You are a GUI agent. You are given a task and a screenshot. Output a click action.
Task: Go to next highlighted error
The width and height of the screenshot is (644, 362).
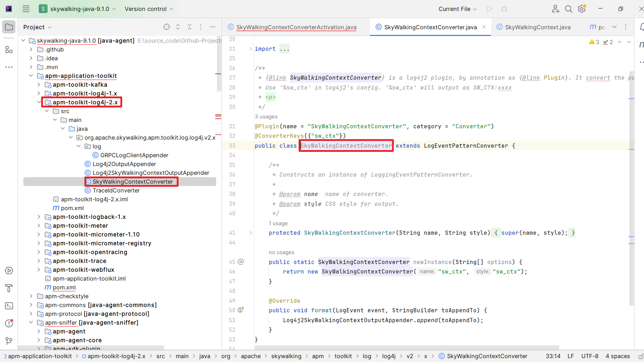pos(629,42)
